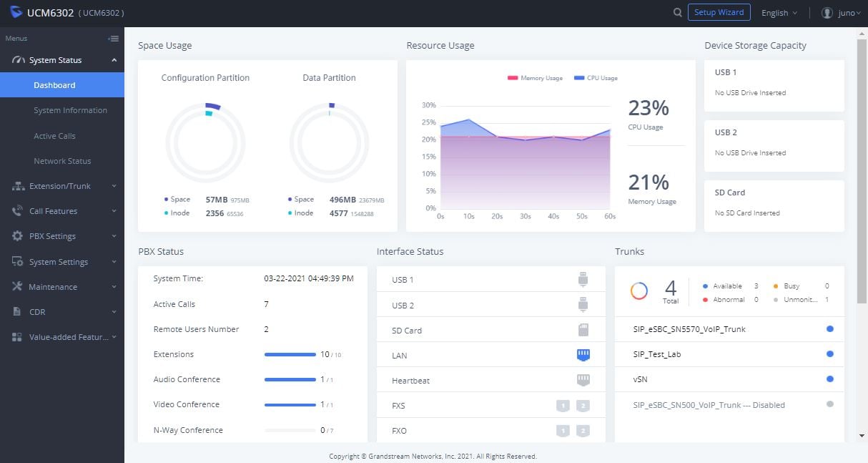Collapse the sidebar using the menu toggle icon
The width and height of the screenshot is (868, 463).
[113, 39]
